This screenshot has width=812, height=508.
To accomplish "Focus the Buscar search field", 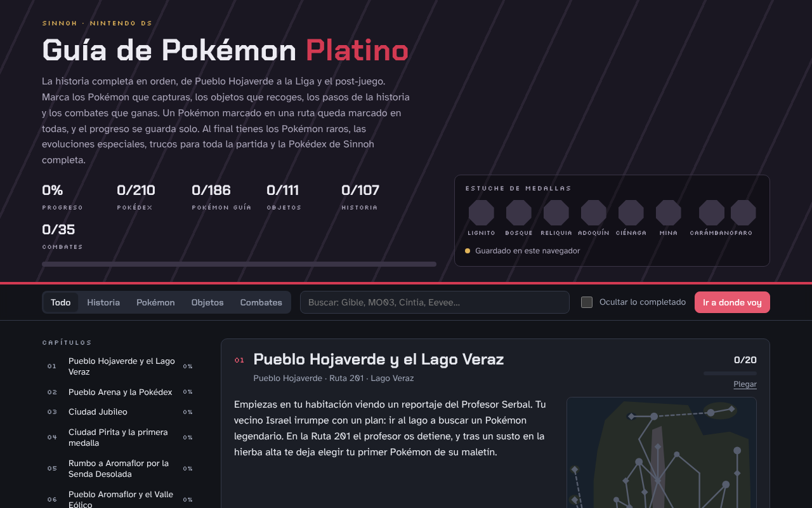I will point(435,302).
